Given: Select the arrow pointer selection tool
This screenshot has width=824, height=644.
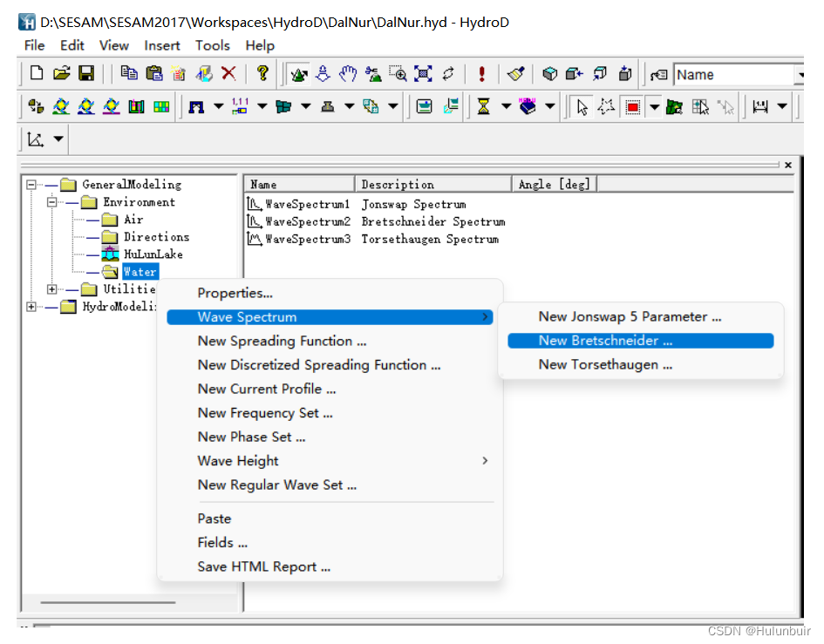Looking at the screenshot, I should 582,107.
